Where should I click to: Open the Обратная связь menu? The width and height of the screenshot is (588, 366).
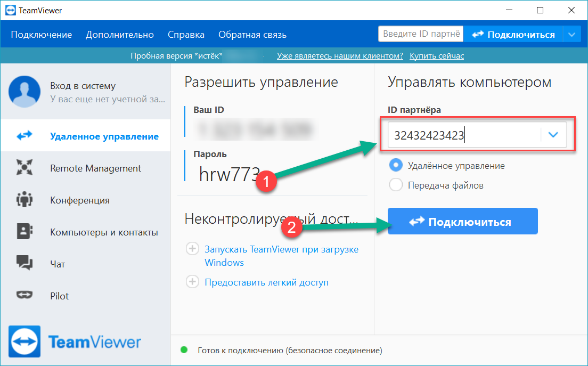click(252, 35)
